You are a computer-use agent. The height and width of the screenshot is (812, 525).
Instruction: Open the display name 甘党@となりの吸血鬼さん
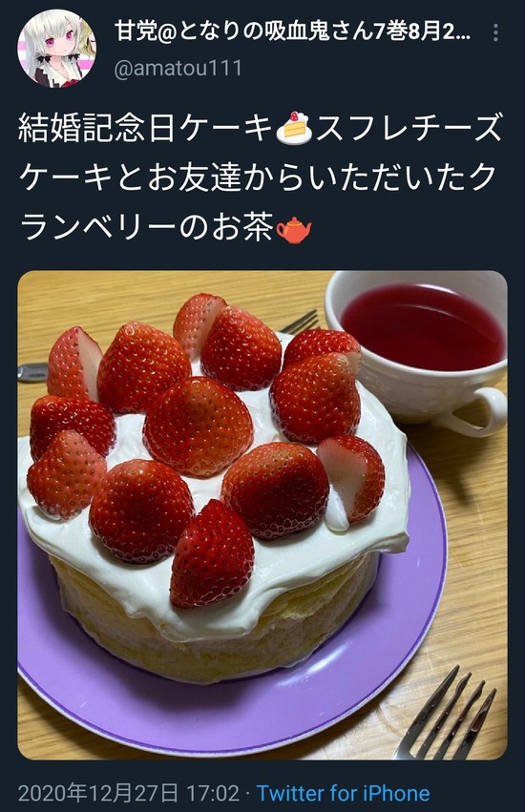[x=293, y=32]
